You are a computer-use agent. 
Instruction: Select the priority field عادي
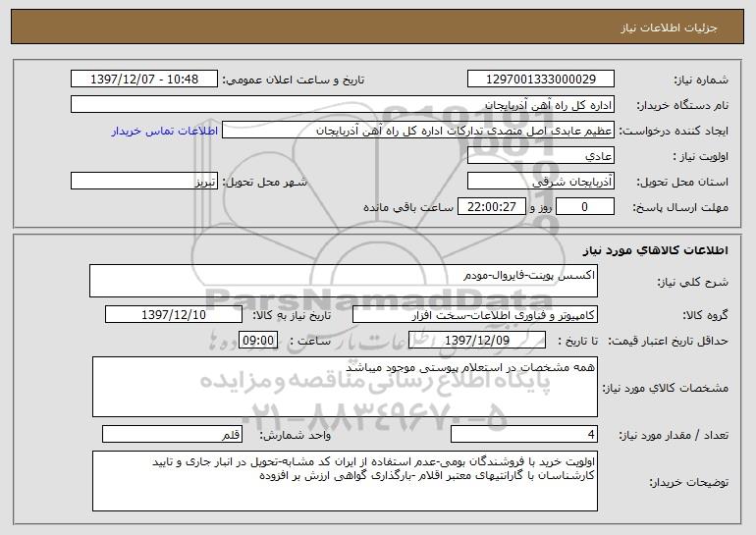[x=540, y=156]
